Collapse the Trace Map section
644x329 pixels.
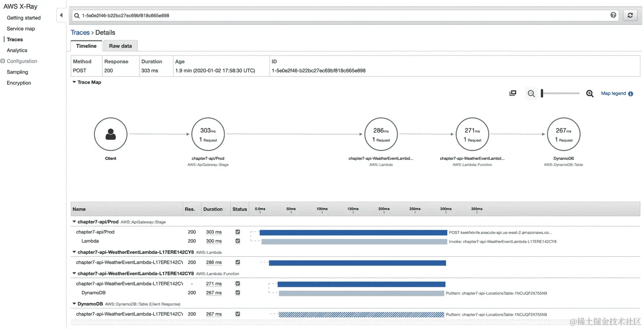[74, 82]
